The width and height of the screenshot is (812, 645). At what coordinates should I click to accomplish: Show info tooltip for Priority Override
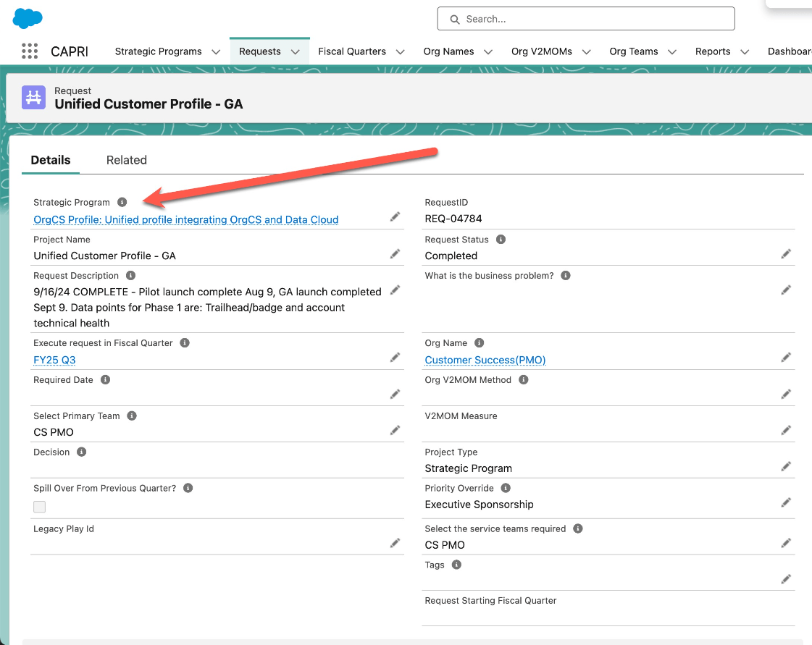click(x=506, y=488)
